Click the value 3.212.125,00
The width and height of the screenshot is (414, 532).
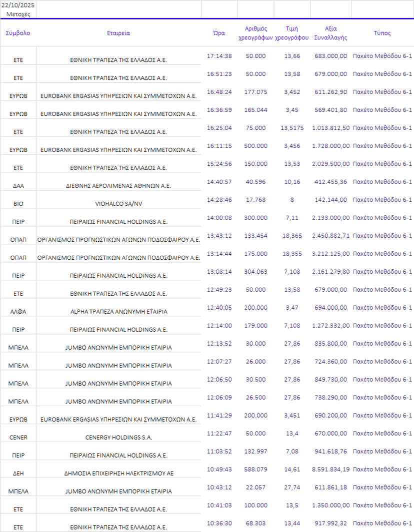pyautogui.click(x=331, y=254)
